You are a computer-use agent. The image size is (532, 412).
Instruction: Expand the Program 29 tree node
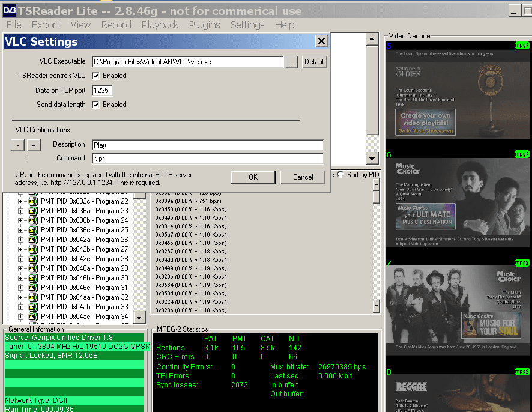tap(20, 268)
